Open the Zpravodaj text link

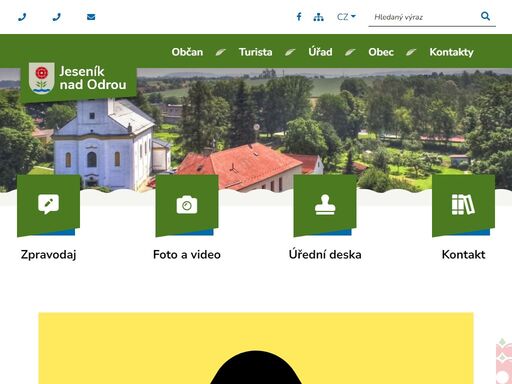point(49,255)
